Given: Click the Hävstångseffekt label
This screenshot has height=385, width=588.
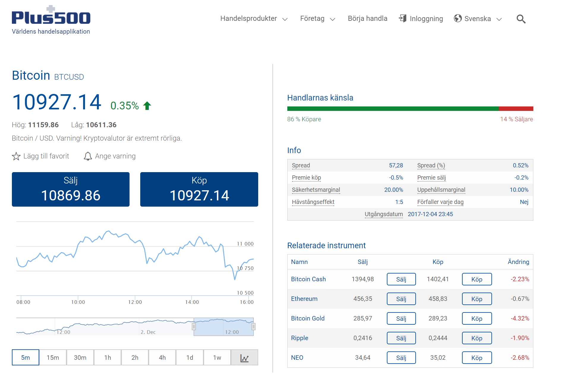Looking at the screenshot, I should (x=313, y=202).
